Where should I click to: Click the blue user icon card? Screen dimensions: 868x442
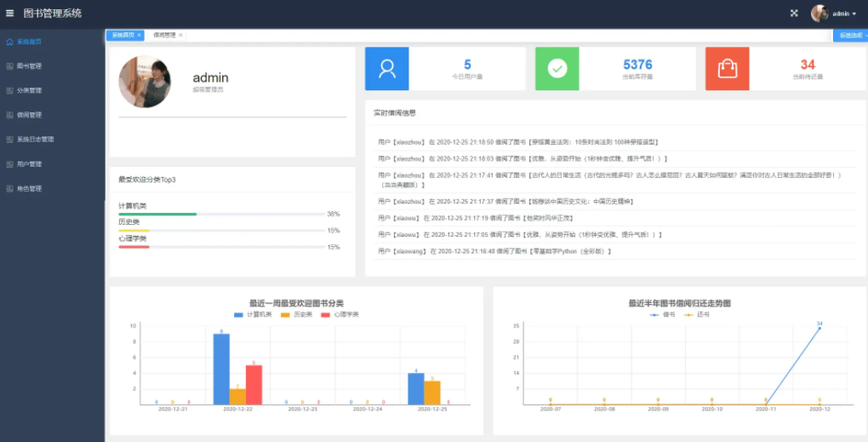click(387, 69)
